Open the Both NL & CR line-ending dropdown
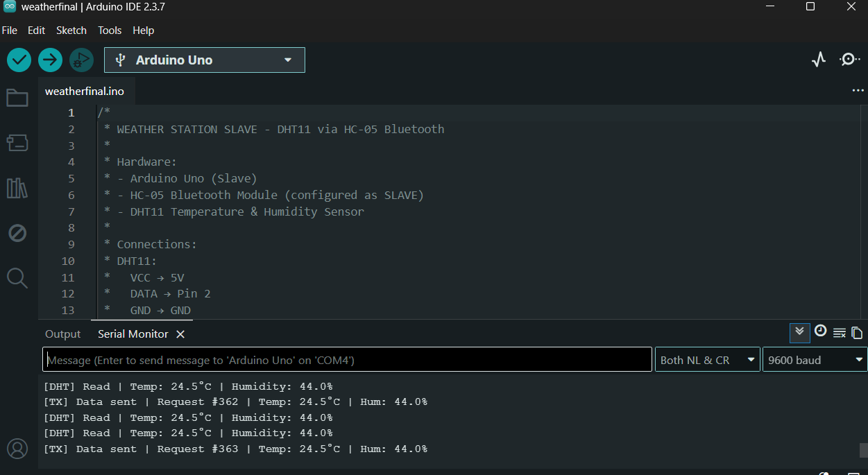This screenshot has height=475, width=868. coord(707,360)
